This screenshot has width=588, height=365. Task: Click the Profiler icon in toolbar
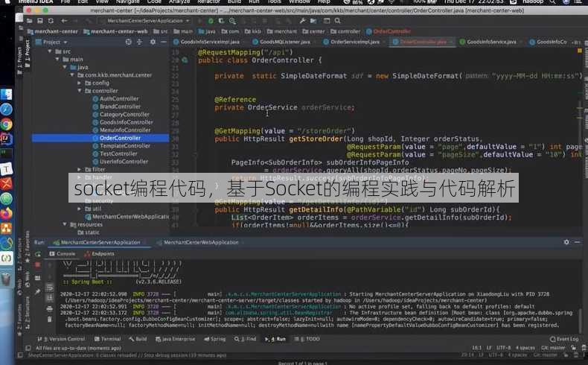pos(232,21)
